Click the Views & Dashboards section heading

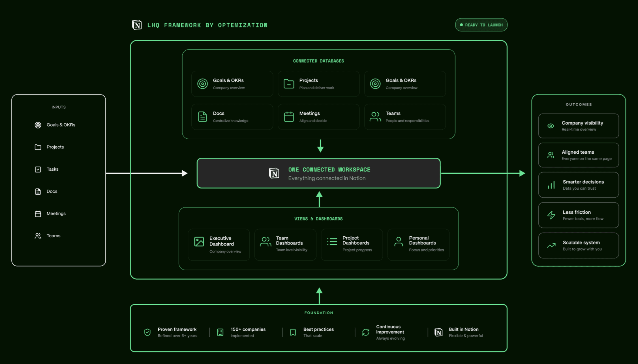[318, 219]
